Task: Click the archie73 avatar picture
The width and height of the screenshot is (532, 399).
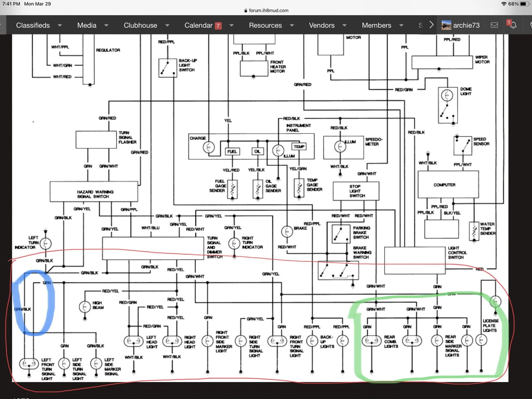Action: click(x=446, y=25)
